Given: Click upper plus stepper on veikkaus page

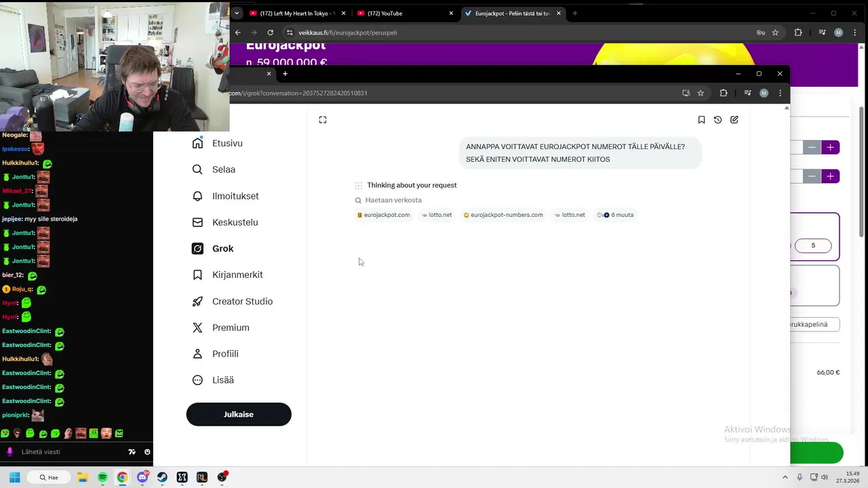Looking at the screenshot, I should click(x=831, y=147).
